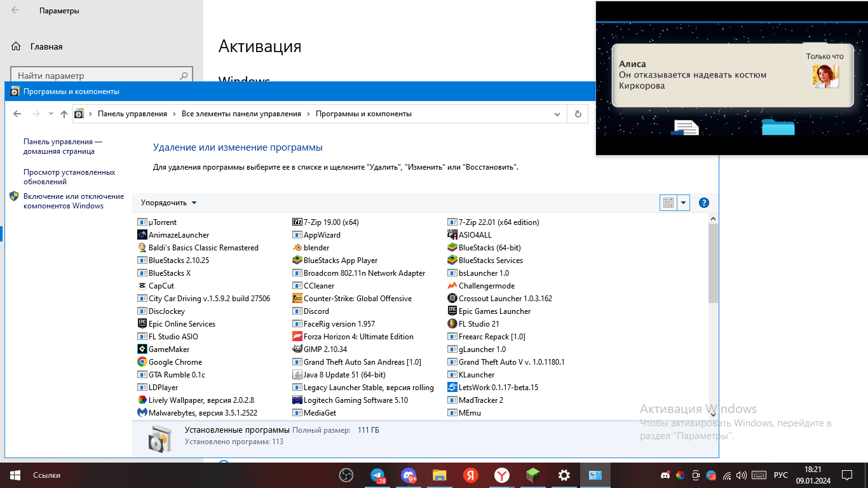Select µTorrent in the program list
868x488 pixels.
[158, 222]
